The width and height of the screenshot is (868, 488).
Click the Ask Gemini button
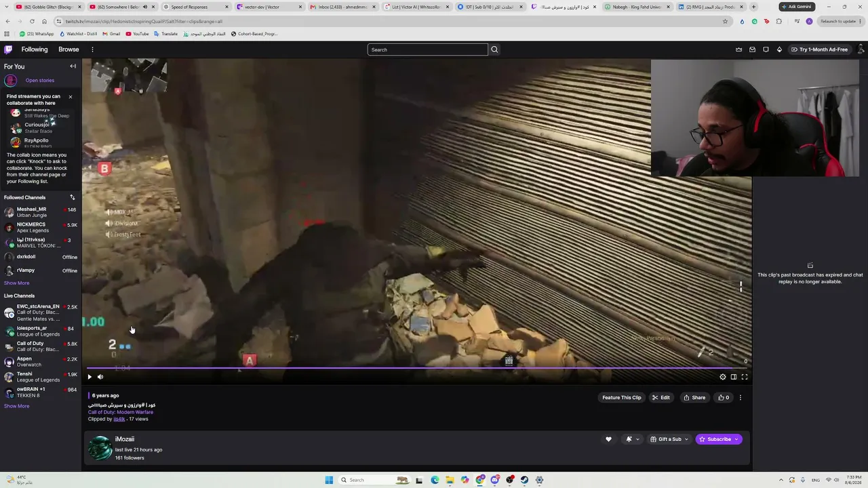coord(796,7)
